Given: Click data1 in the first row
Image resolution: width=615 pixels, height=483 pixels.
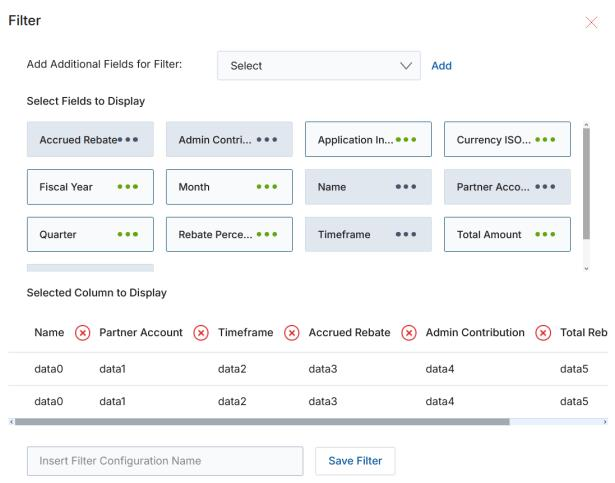Looking at the screenshot, I should coord(113,369).
